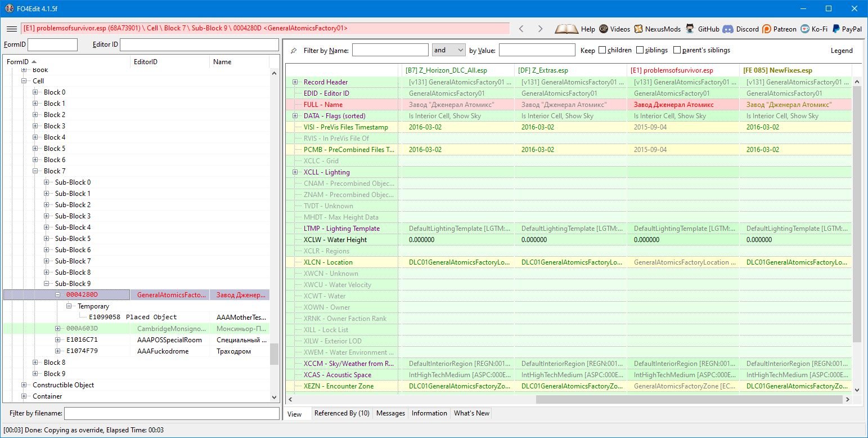The image size is (868, 438).
Task: Switch to the Referenced By (10) tab
Action: [x=341, y=413]
